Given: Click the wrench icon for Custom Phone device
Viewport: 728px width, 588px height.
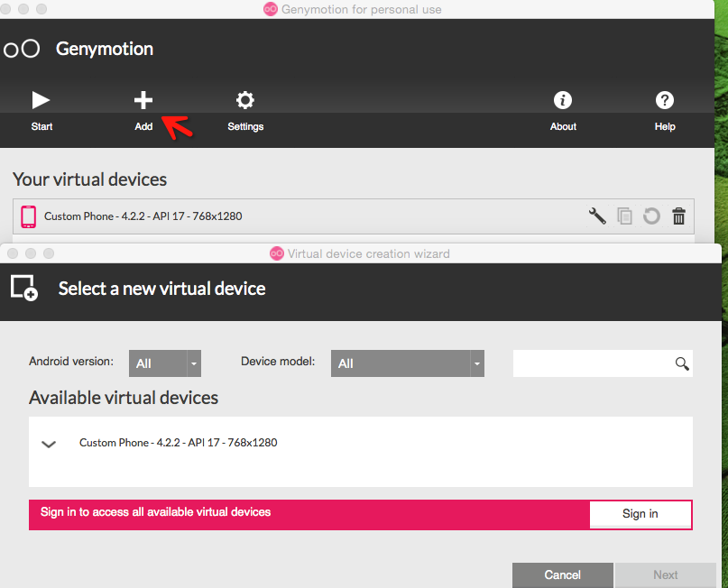Looking at the screenshot, I should pos(597,216).
